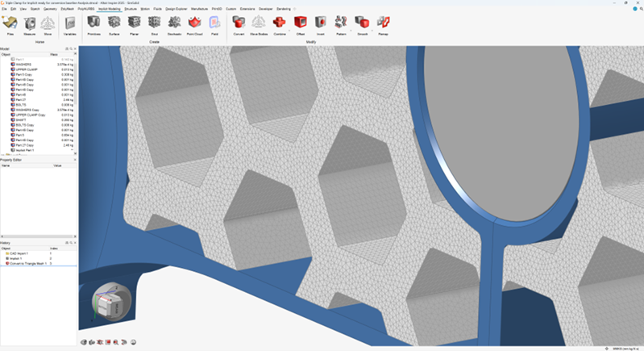Select WASHERS in the Model tree
The width and height of the screenshot is (644, 351).
23,65
